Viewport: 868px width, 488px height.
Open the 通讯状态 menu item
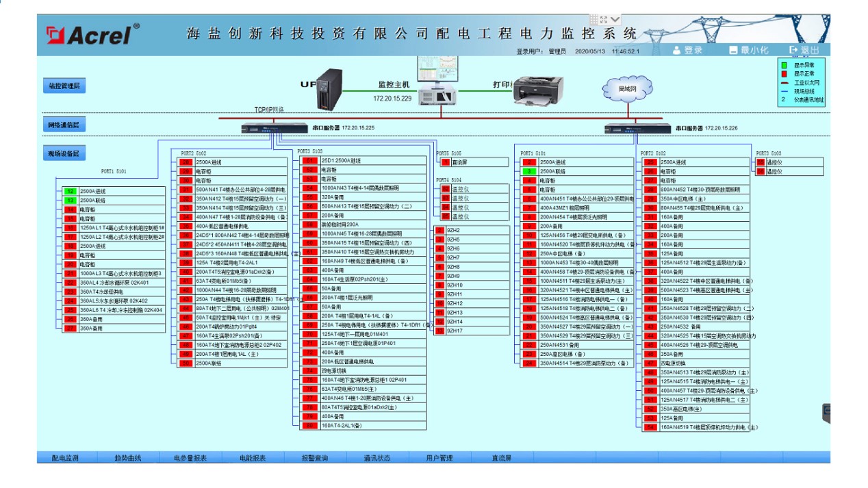[377, 458]
